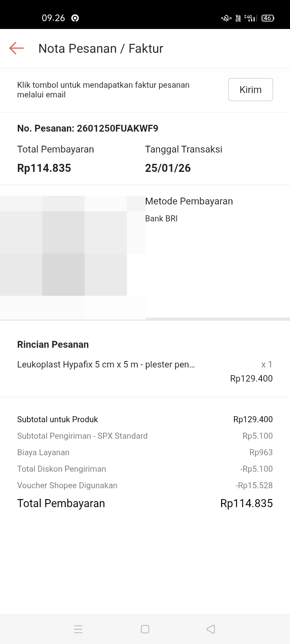Tap the Bank BRI payment method
Screen dimensions: 290x644
[x=161, y=219]
